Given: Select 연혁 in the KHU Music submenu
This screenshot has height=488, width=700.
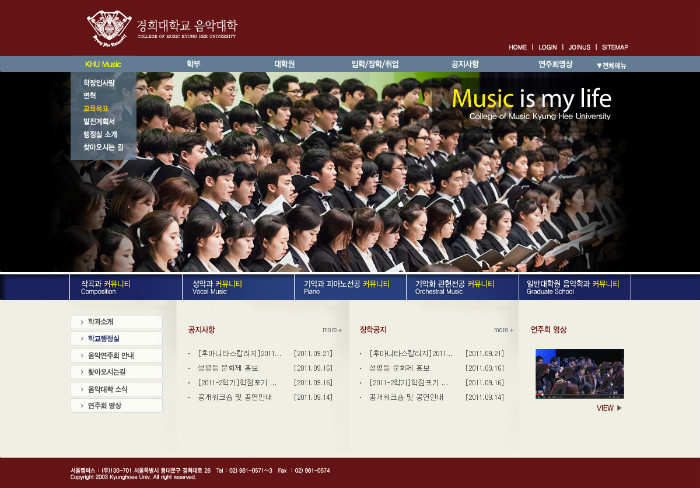Looking at the screenshot, I should coord(89,96).
